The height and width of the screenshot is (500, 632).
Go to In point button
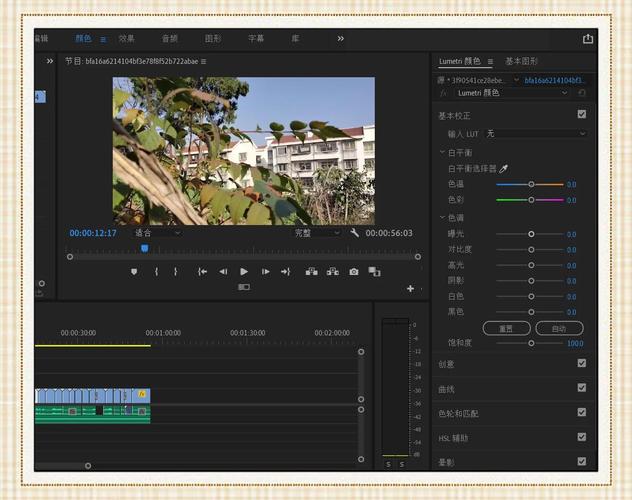pyautogui.click(x=202, y=272)
